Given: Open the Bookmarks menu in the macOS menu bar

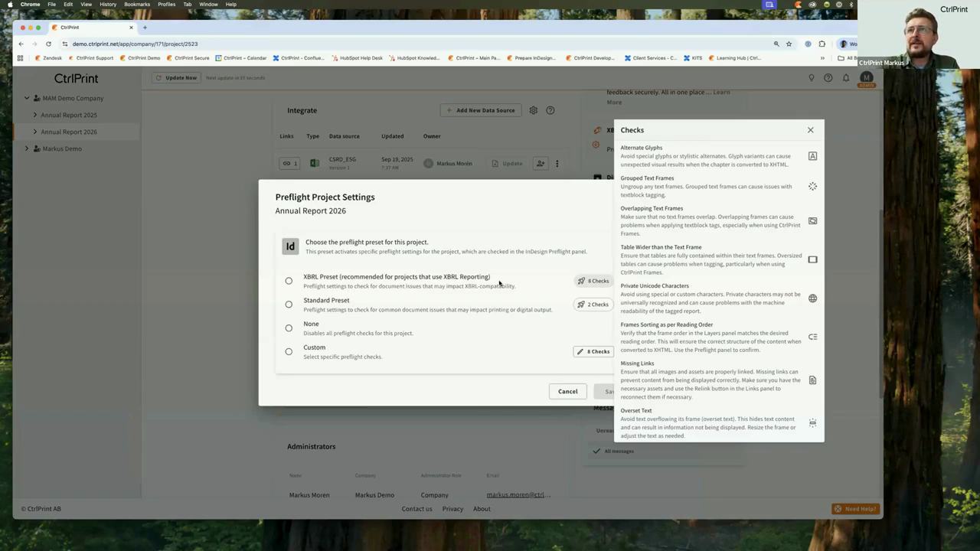Looking at the screenshot, I should coord(137,5).
